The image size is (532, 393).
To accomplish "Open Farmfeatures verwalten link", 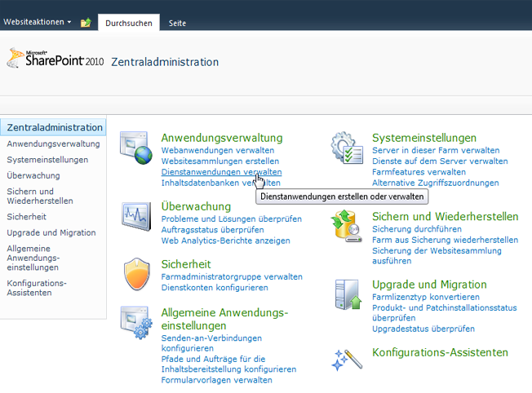I will pyautogui.click(x=419, y=172).
